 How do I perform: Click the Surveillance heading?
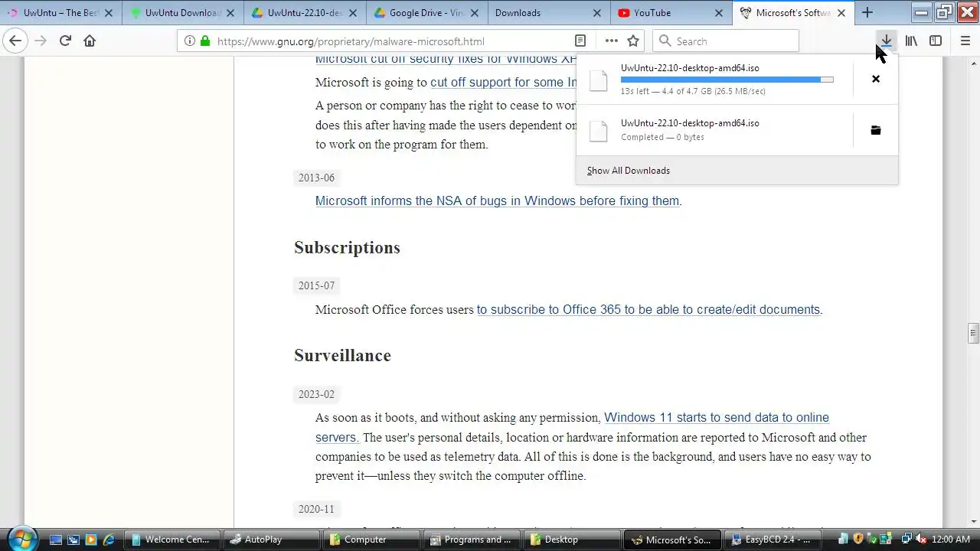click(342, 355)
